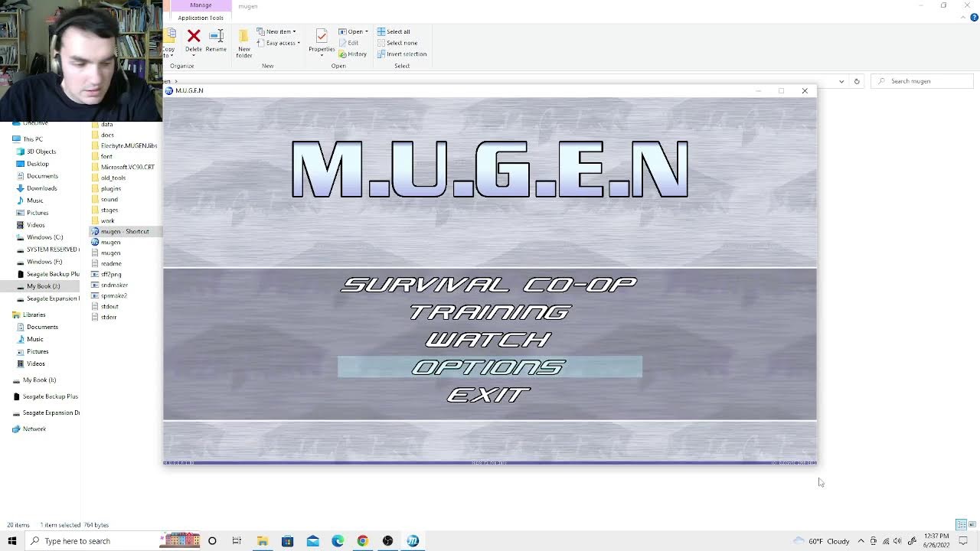Viewport: 980px width, 551px height.
Task: Choose EXIT in the MUGEN menu
Action: pos(488,395)
